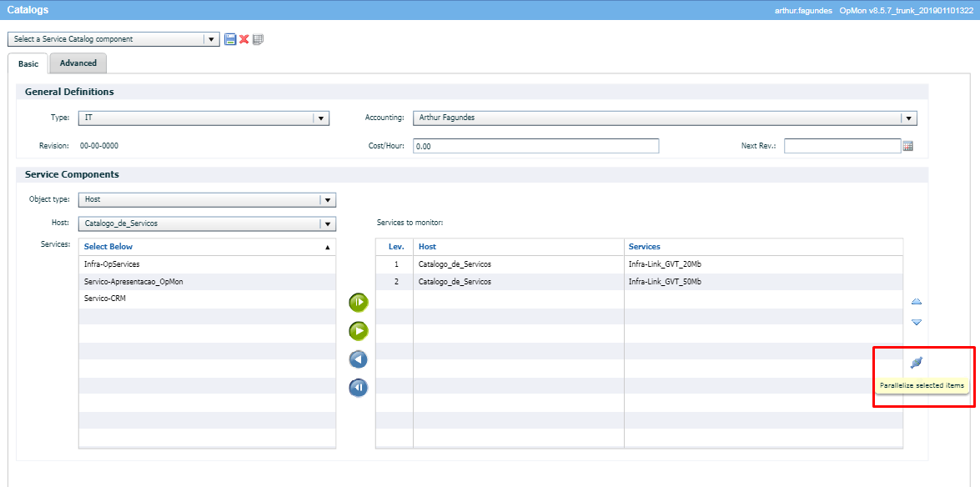
Task: Click the Catalogs page title
Action: [28, 10]
